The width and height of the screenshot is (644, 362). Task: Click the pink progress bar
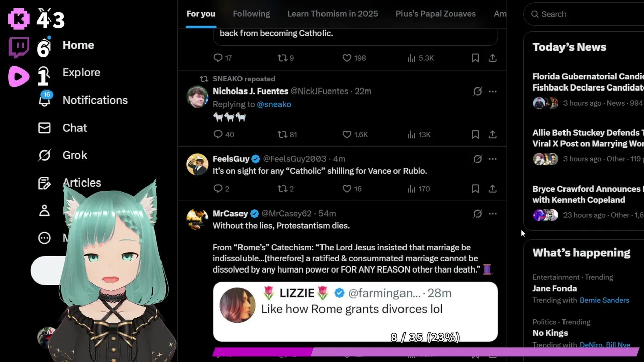tap(426, 352)
